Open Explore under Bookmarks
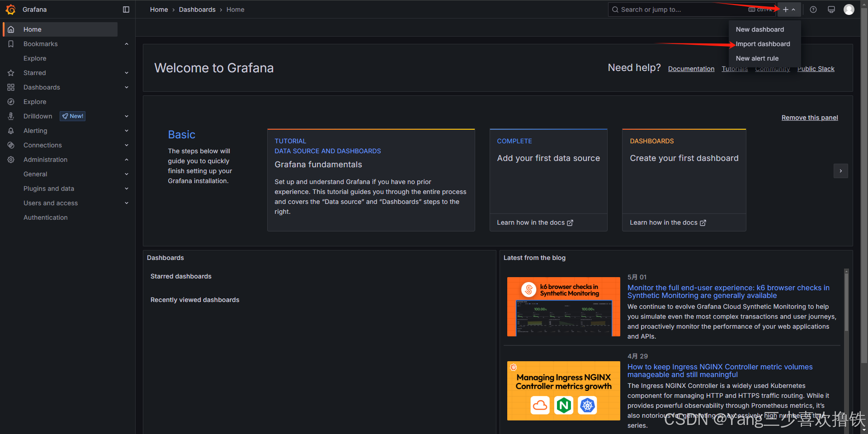 point(35,58)
